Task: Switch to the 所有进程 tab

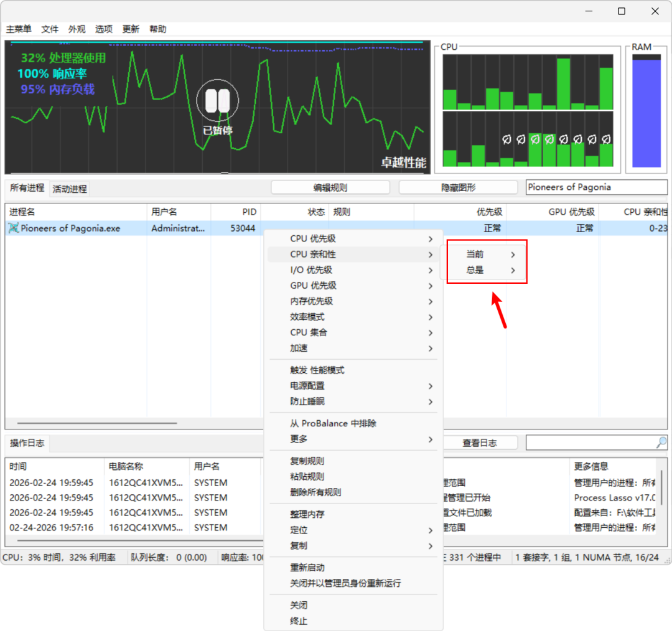Action: click(x=27, y=188)
